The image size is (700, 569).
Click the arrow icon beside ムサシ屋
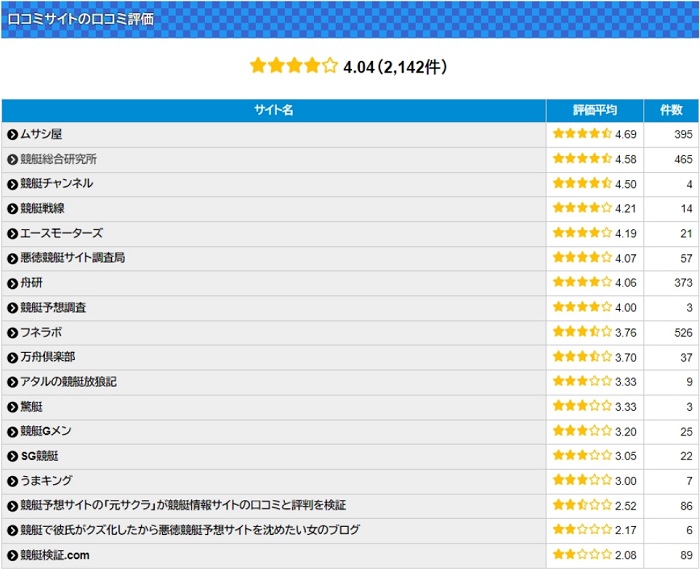click(x=12, y=134)
